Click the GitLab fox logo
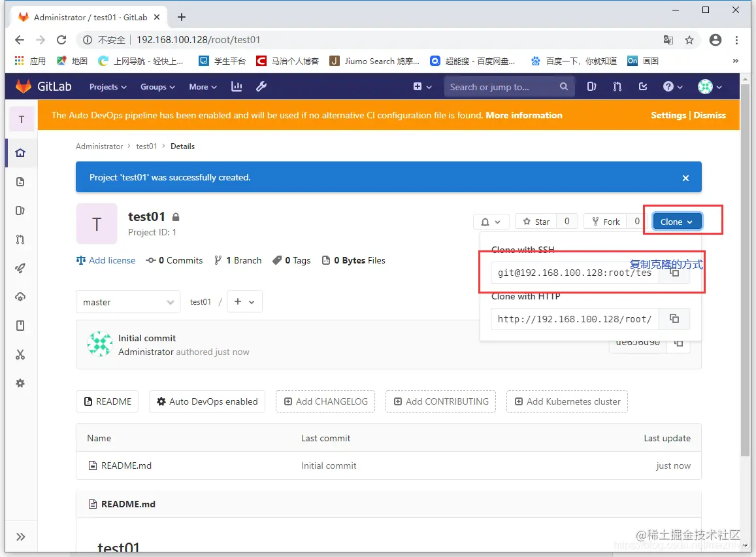Viewport: 756px width, 557px height. tap(23, 86)
